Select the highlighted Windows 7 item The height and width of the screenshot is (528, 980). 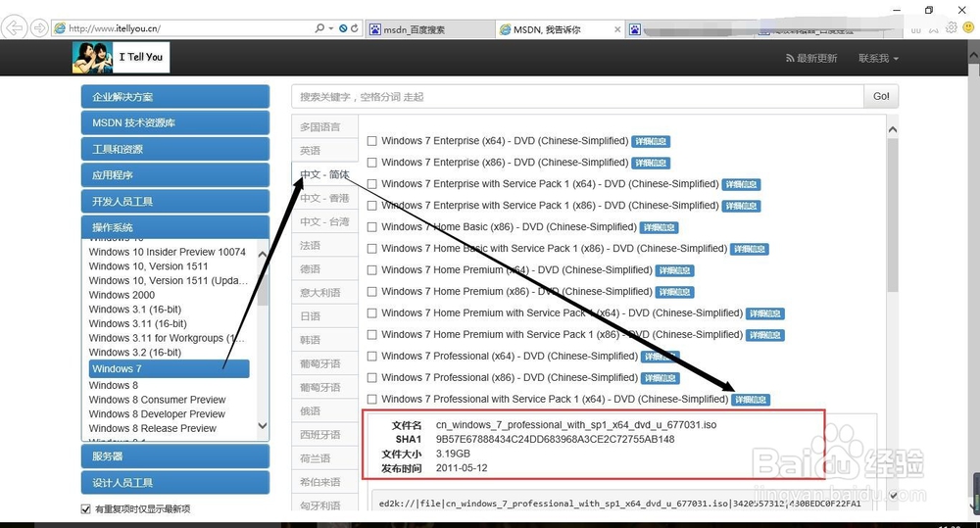[x=169, y=368]
